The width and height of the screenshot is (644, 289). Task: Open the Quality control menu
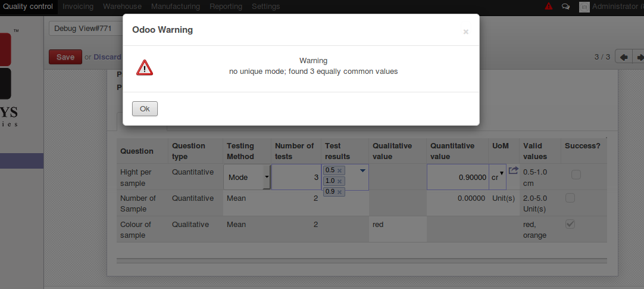28,7
